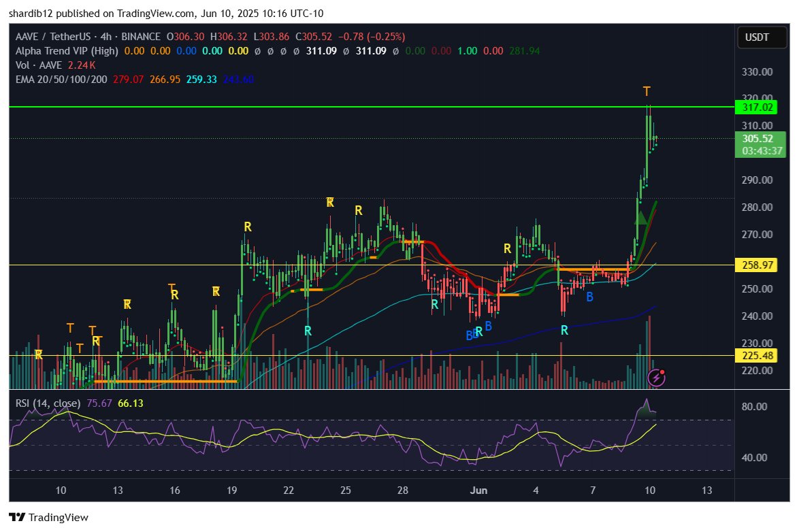The image size is (799, 532).
Task: Click the EMA 100 value 259.33
Action: click(x=201, y=80)
